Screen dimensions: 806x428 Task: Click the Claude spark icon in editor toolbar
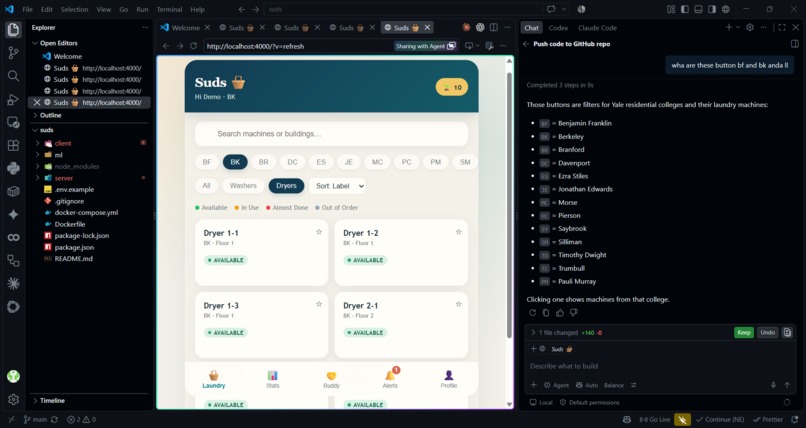[x=466, y=27]
